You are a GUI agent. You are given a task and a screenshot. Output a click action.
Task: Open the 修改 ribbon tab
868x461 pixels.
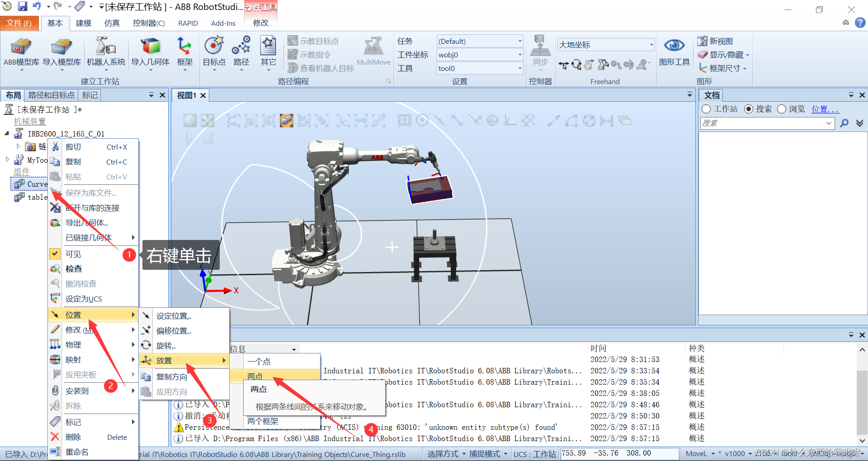[x=260, y=23]
